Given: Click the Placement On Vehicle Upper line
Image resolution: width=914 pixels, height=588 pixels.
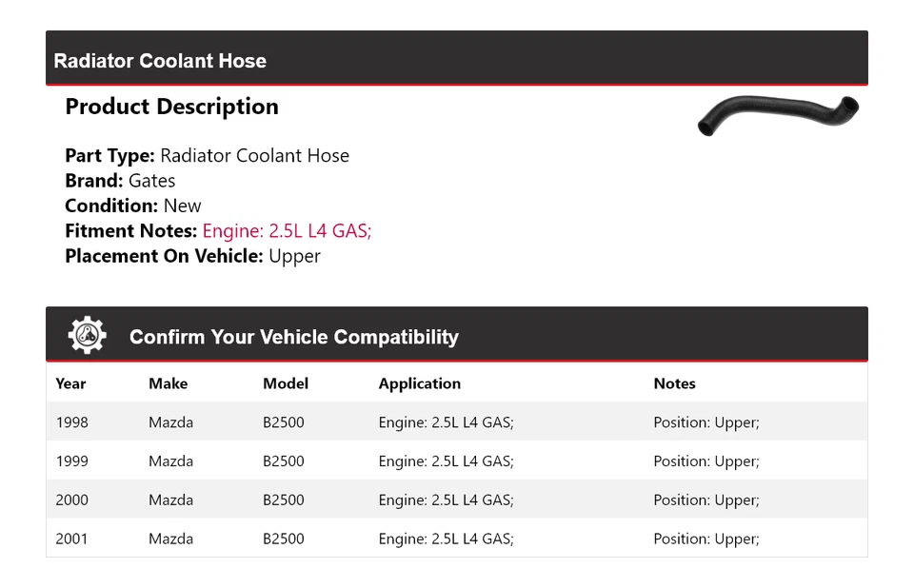Looking at the screenshot, I should [x=192, y=256].
